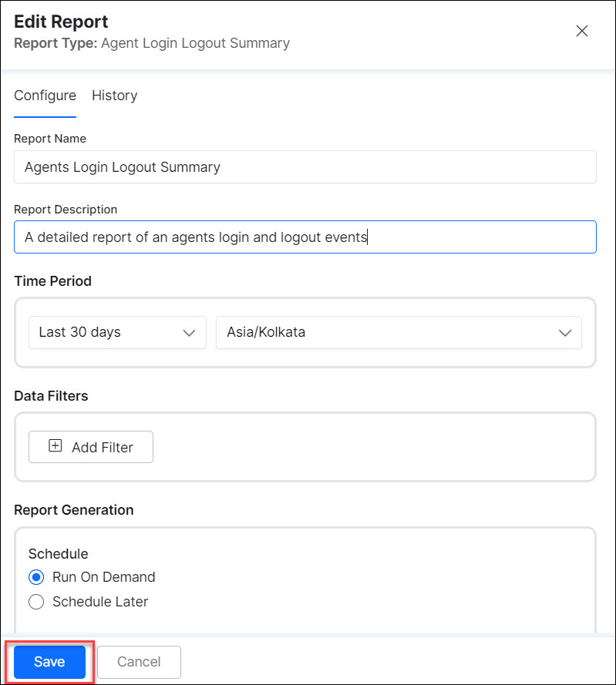
Task: Click the Edit Report dialog title
Action: [61, 22]
